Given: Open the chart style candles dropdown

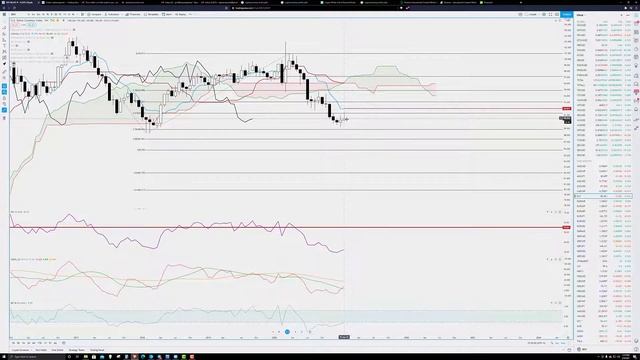Looking at the screenshot, I should 82,14.
